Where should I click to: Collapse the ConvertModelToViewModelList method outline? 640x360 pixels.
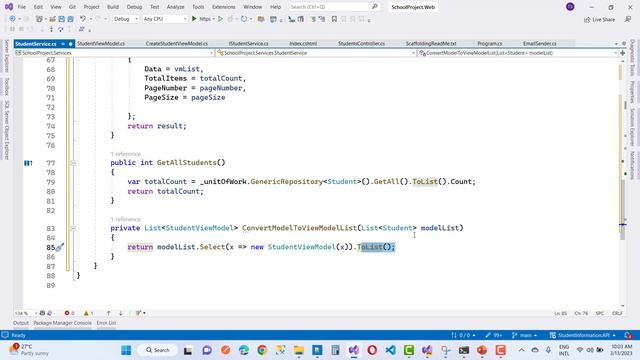click(x=73, y=228)
